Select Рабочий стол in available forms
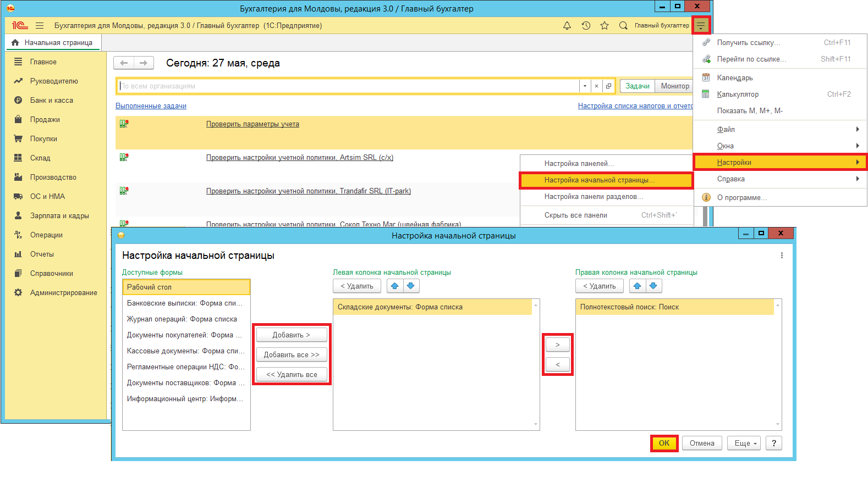 [x=186, y=287]
